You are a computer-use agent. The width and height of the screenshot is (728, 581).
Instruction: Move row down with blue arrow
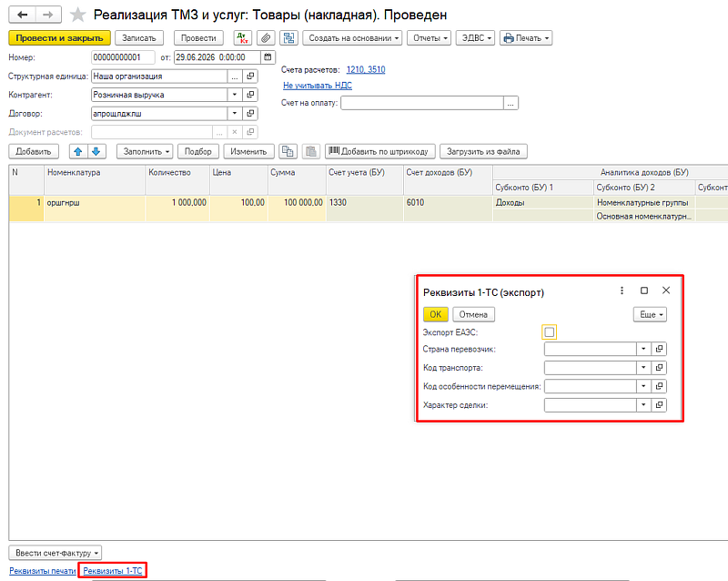[96, 151]
